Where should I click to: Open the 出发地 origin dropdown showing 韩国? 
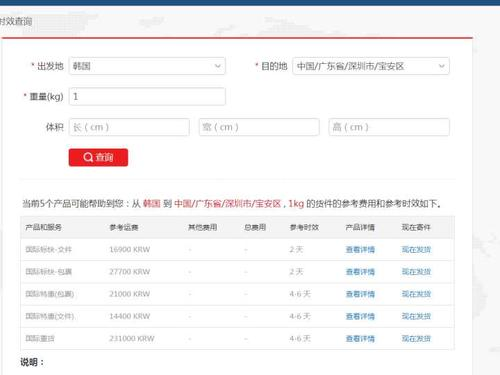click(x=147, y=66)
